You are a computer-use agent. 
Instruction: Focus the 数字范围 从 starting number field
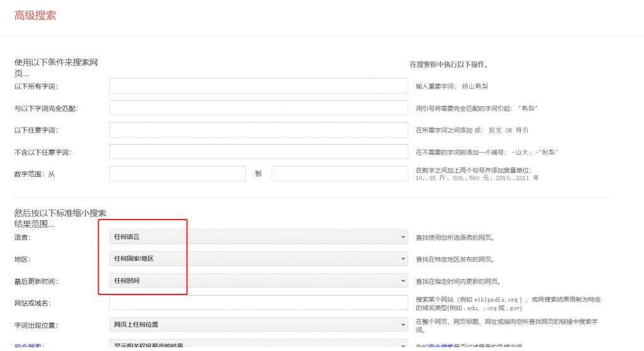coord(177,174)
